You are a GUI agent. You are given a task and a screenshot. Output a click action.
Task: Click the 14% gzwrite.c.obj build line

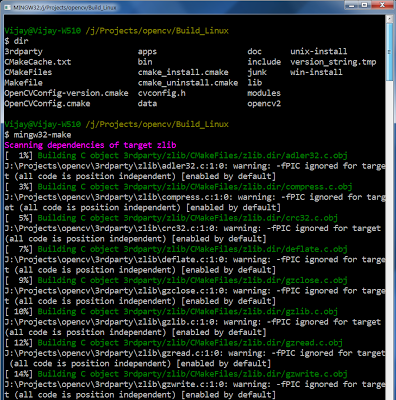click(x=176, y=374)
